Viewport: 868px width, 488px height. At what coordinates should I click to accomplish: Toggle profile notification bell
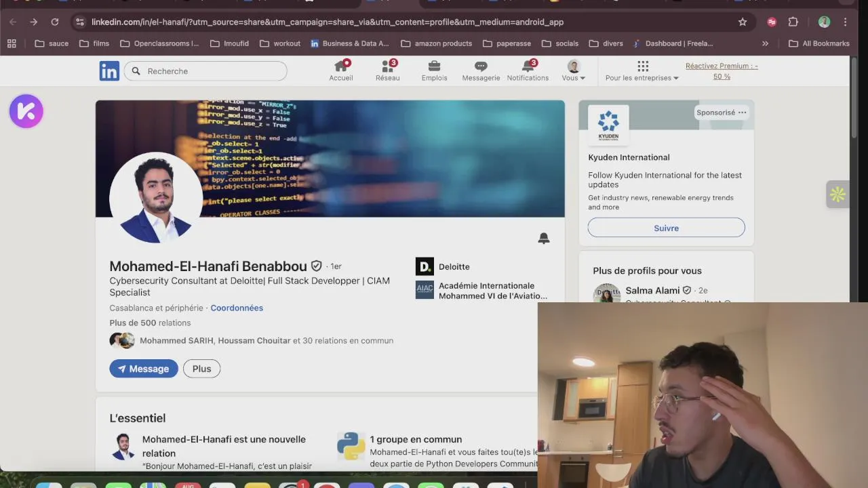[x=544, y=239]
